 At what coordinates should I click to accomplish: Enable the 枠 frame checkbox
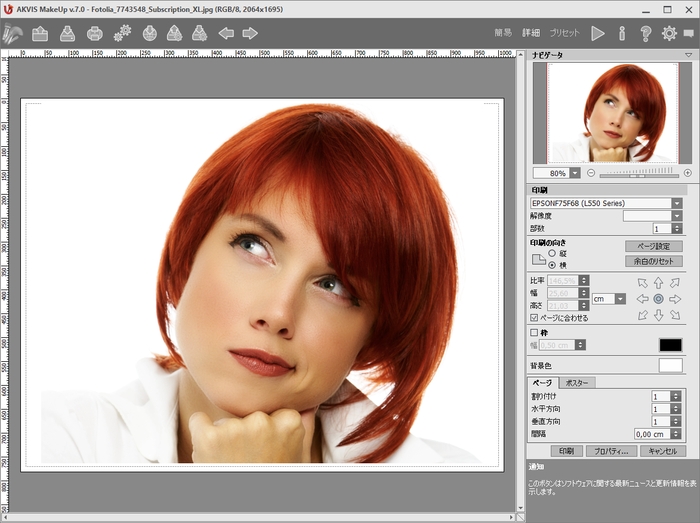tap(534, 332)
